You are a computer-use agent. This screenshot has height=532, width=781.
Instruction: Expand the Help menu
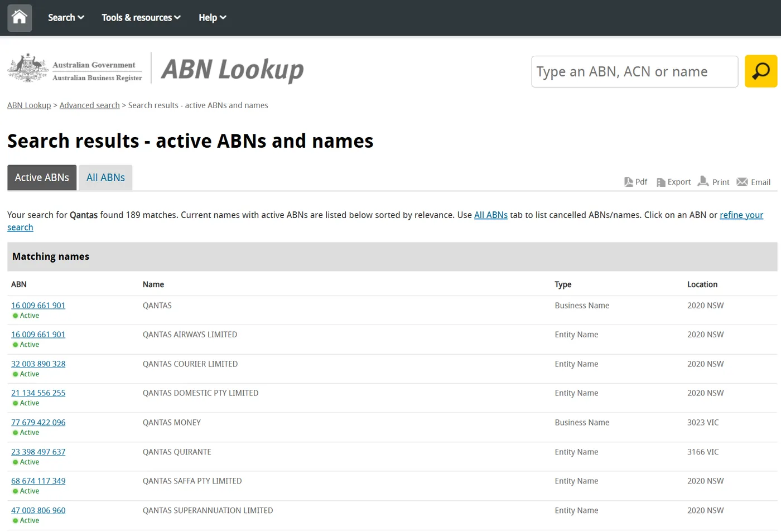coord(213,18)
